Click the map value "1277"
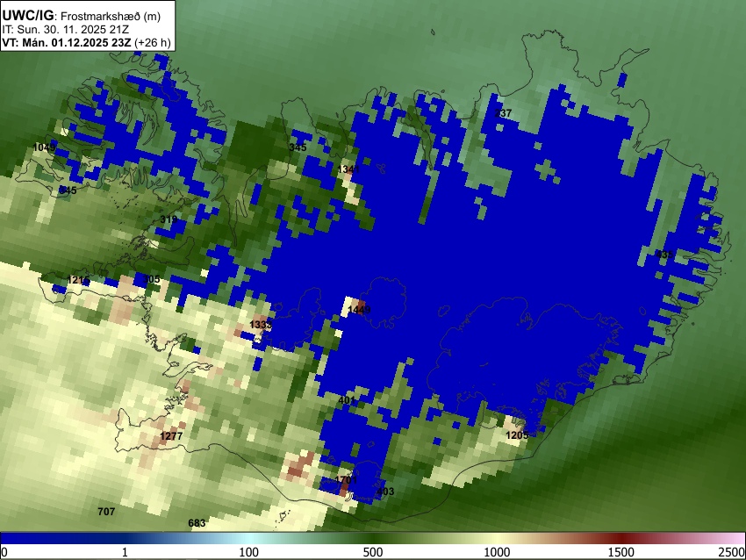The image size is (746, 560). (x=171, y=436)
